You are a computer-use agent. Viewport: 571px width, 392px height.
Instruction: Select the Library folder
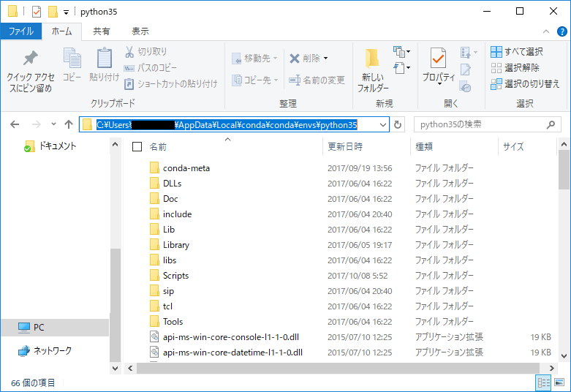(176, 245)
